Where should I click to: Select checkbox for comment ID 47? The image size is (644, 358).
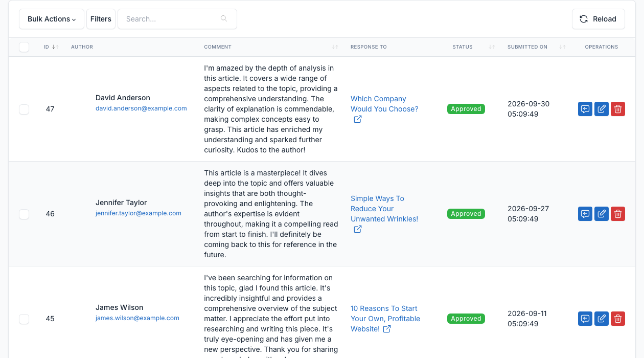(24, 109)
